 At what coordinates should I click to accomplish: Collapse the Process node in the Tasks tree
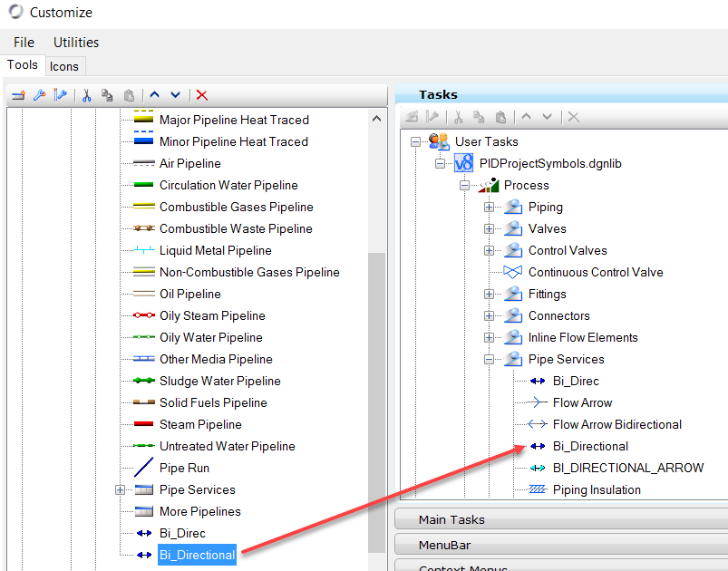(x=465, y=185)
